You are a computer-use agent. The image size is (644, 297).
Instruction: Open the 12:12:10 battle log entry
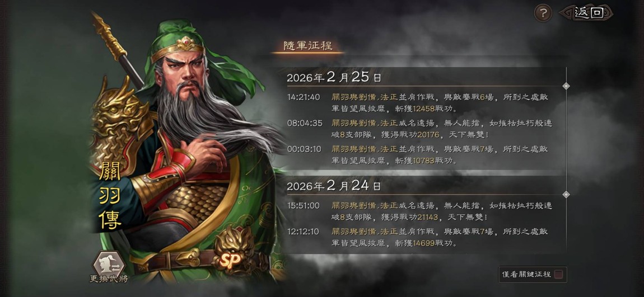click(x=419, y=237)
